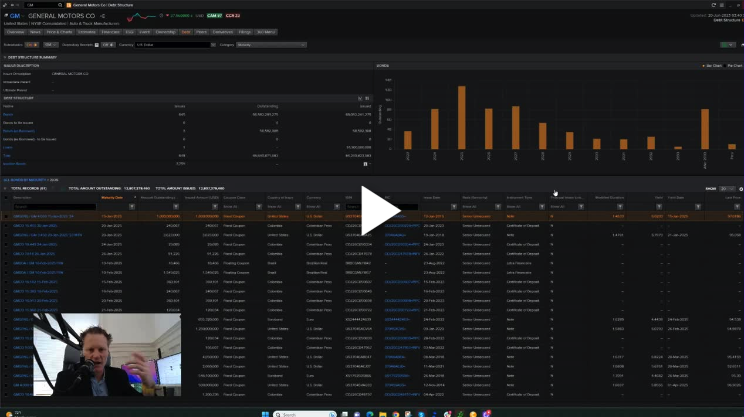The image size is (745, 417).
Task: Click the Issued Amount (USD) filter icon
Action: 215,207
